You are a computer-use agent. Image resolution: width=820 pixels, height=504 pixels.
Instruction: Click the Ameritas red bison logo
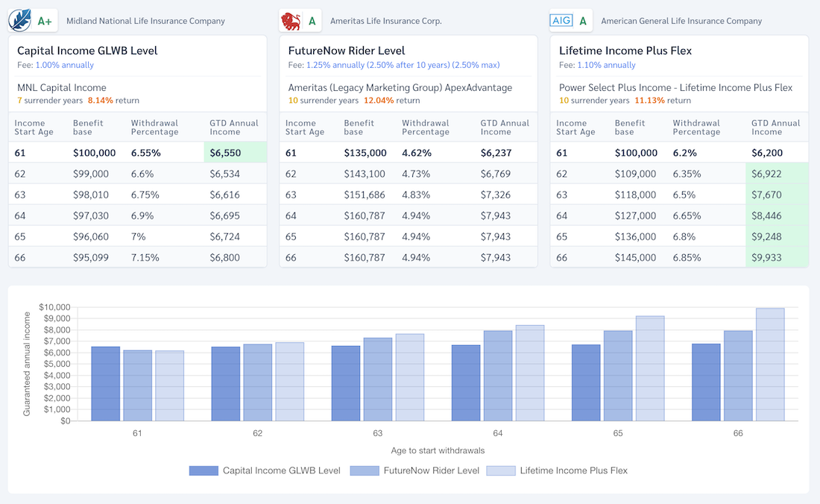pyautogui.click(x=290, y=21)
